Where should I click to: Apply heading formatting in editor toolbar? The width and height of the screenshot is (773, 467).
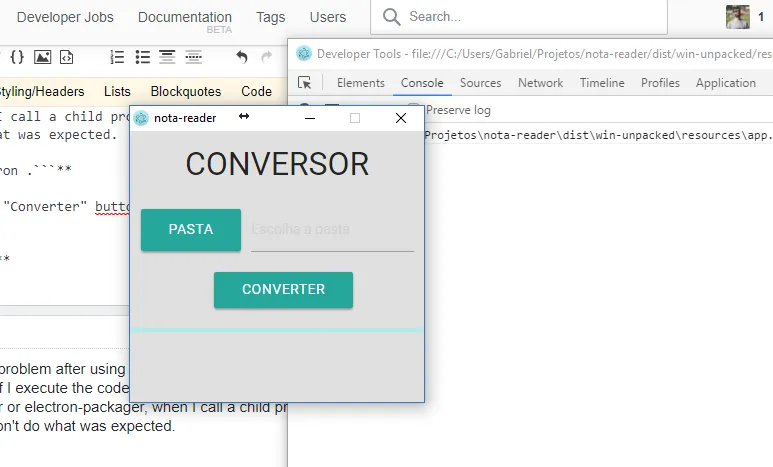pyautogui.click(x=167, y=57)
